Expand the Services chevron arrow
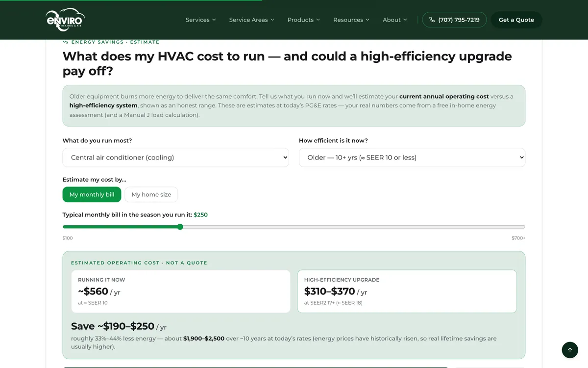This screenshot has height=368, width=588. click(214, 20)
